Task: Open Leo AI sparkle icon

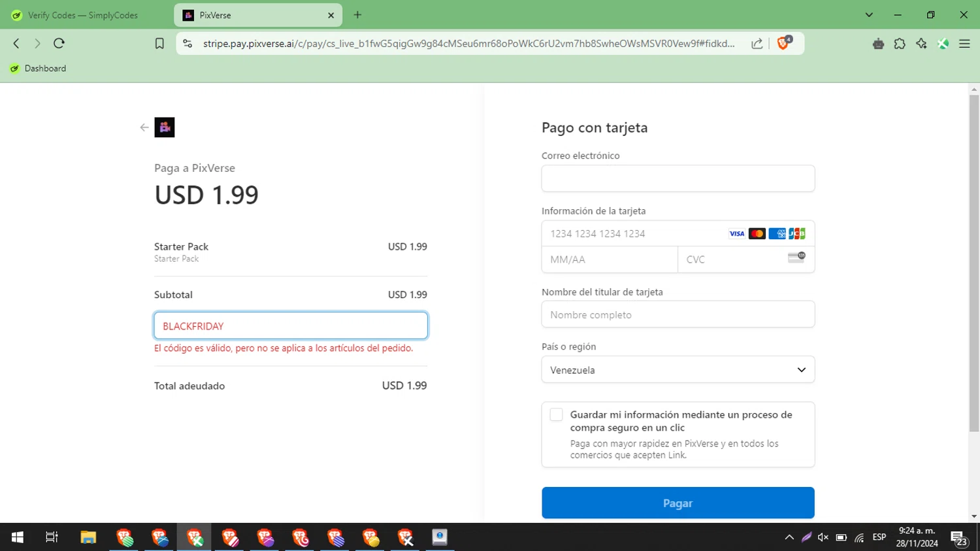Action: (x=921, y=43)
